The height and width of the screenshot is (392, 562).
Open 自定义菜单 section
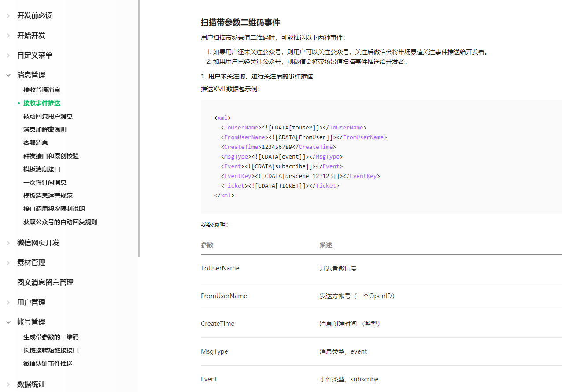35,55
